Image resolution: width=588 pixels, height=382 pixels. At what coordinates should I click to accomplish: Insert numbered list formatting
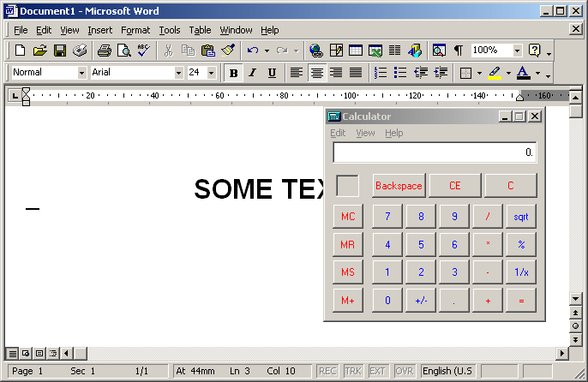tap(381, 73)
